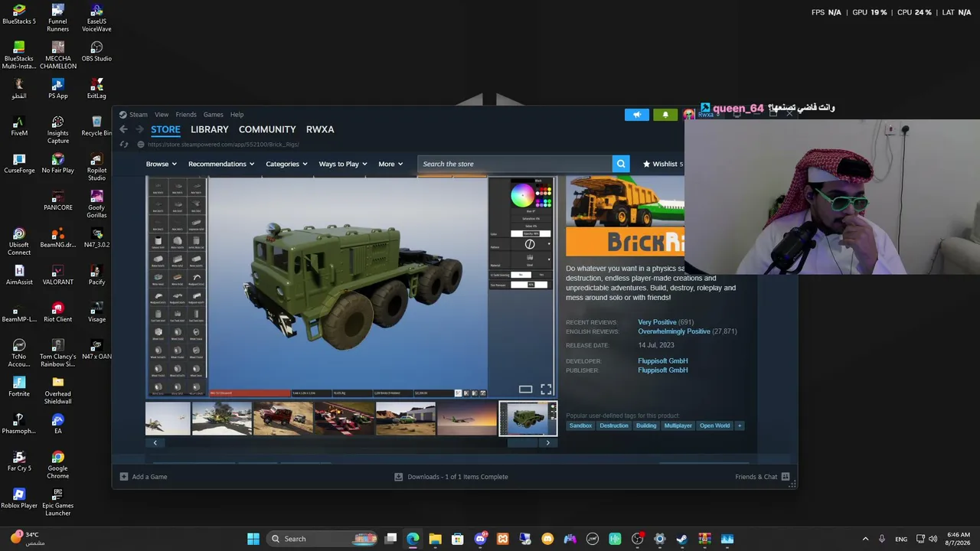This screenshot has width=980, height=551.
Task: Open Steam announcements megaphone button
Action: [x=636, y=115]
